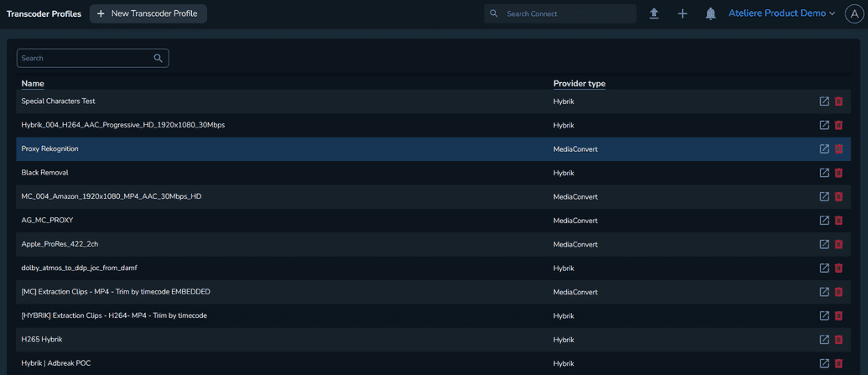Click the profile list search magnifier icon
The height and width of the screenshot is (375, 868).
(158, 58)
